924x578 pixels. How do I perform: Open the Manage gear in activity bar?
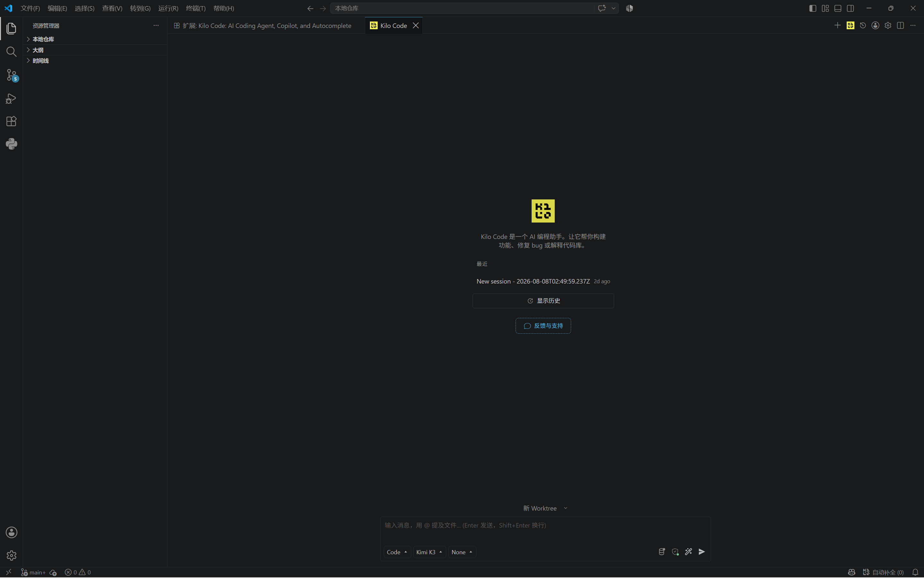[x=12, y=556]
